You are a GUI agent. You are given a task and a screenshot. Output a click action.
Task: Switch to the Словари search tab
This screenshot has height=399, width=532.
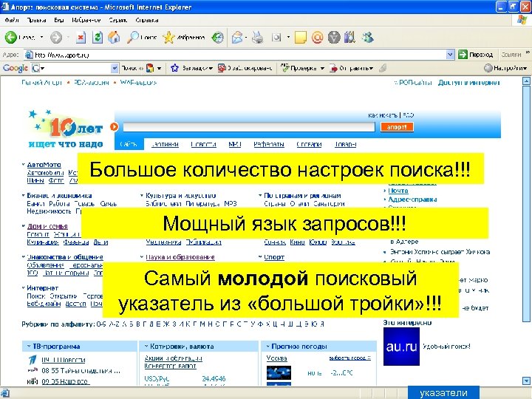click(x=309, y=144)
